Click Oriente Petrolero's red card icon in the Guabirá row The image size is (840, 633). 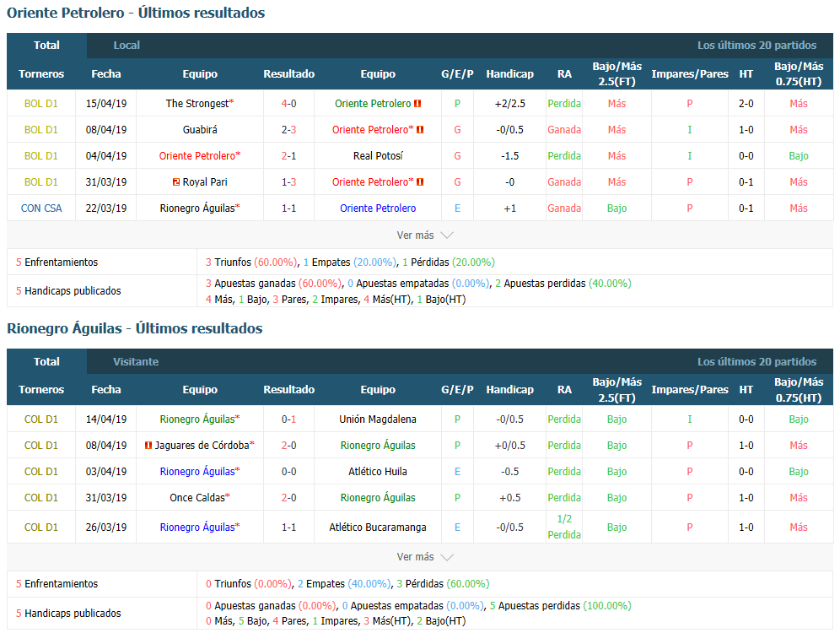tap(420, 130)
